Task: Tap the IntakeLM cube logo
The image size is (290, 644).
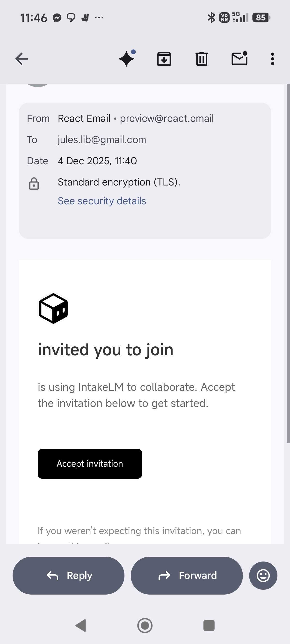Action: pyautogui.click(x=53, y=308)
